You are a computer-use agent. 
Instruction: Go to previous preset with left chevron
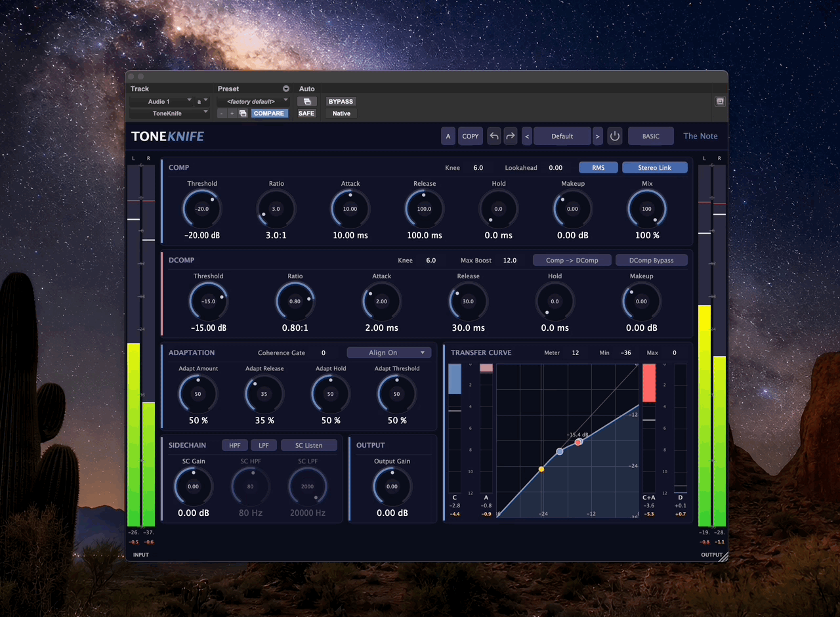[527, 136]
